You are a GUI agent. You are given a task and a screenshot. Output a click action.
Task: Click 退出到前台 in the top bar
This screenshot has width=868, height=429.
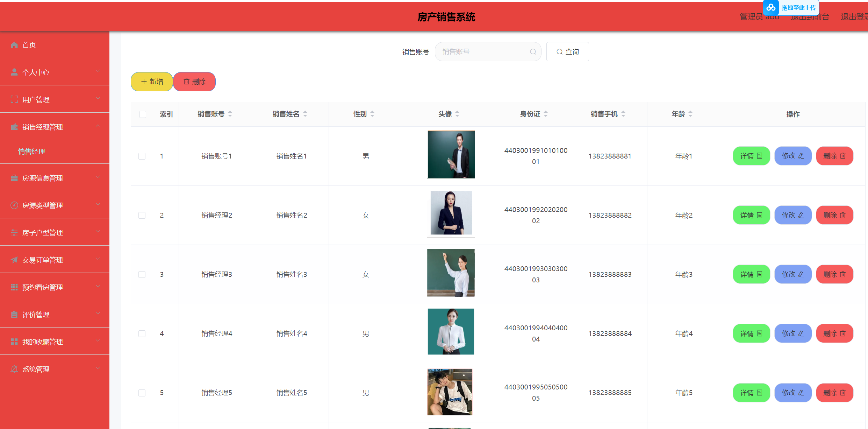point(810,16)
